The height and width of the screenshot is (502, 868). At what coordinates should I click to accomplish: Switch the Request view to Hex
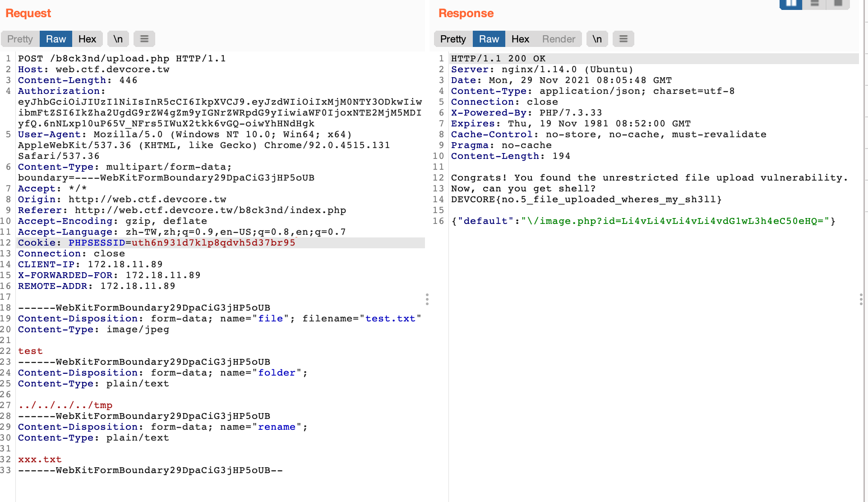pos(87,39)
